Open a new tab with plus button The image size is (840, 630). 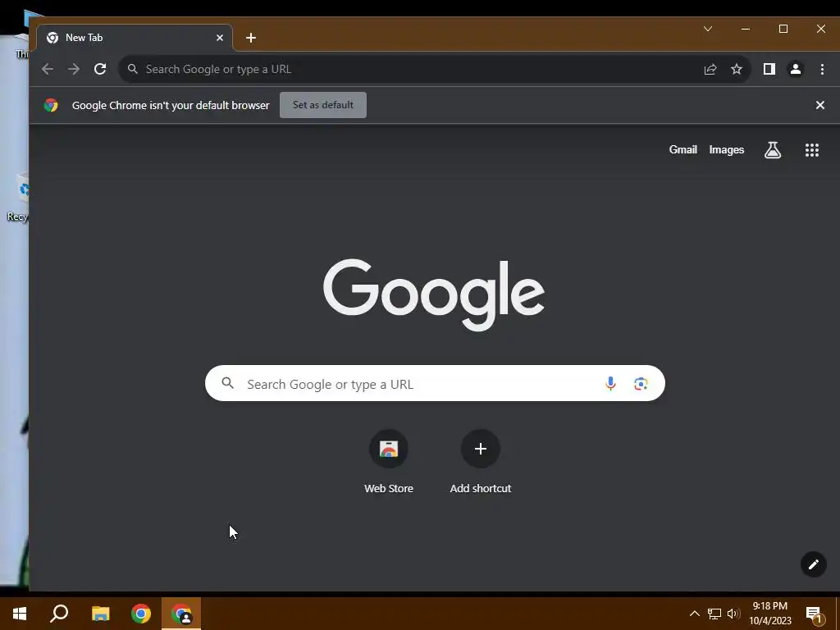(251, 38)
